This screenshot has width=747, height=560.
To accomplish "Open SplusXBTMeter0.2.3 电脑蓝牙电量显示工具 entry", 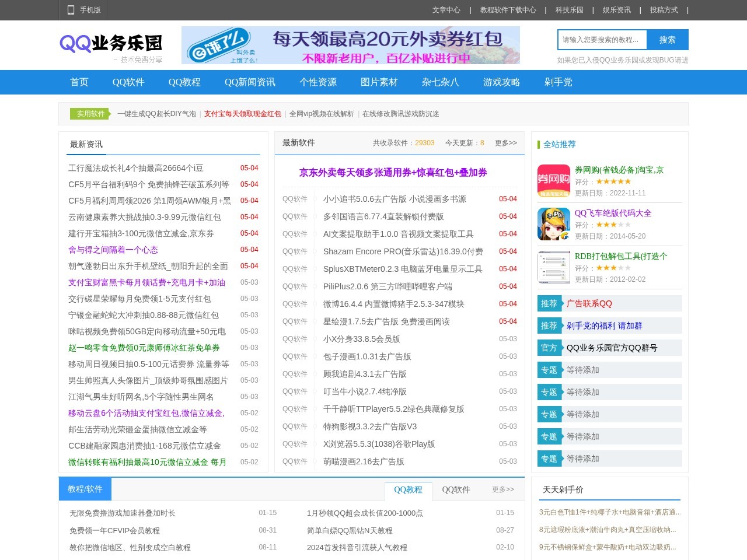I will 403,269.
